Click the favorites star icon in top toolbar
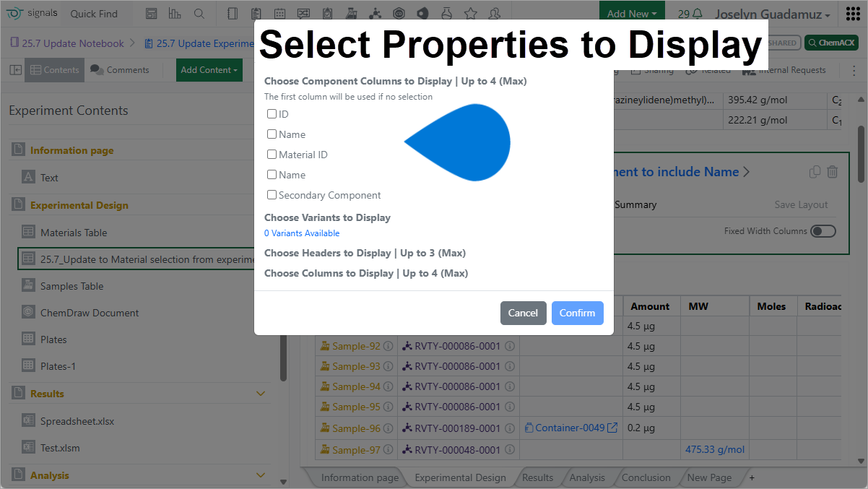The width and height of the screenshot is (868, 489). (x=470, y=14)
